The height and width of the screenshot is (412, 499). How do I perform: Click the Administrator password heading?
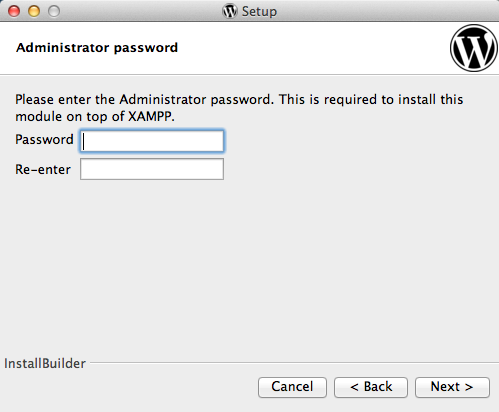(97, 48)
